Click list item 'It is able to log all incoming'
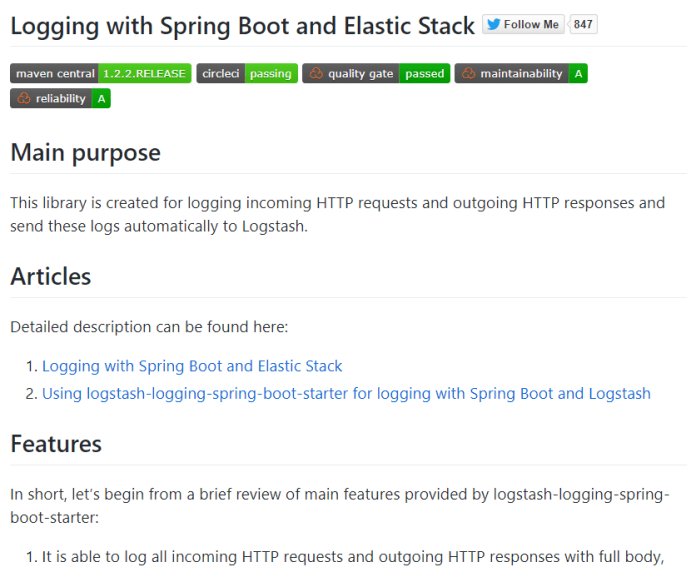 (x=353, y=556)
